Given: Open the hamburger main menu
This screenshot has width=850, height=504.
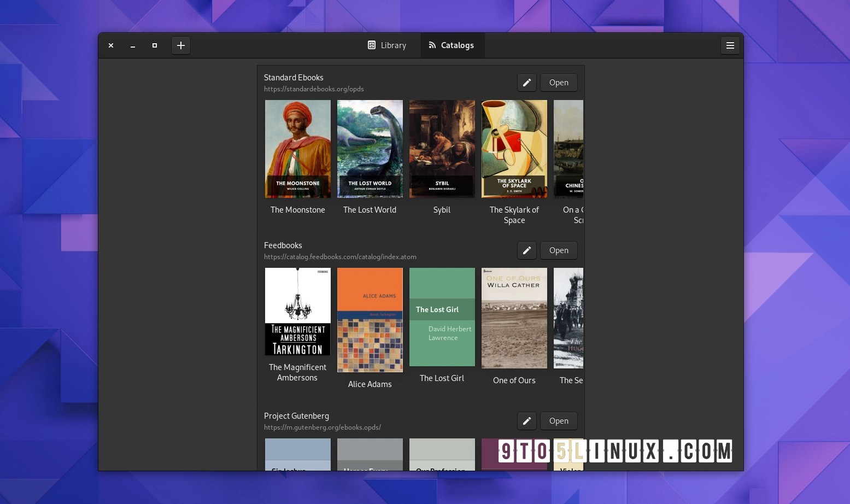Looking at the screenshot, I should [x=730, y=45].
